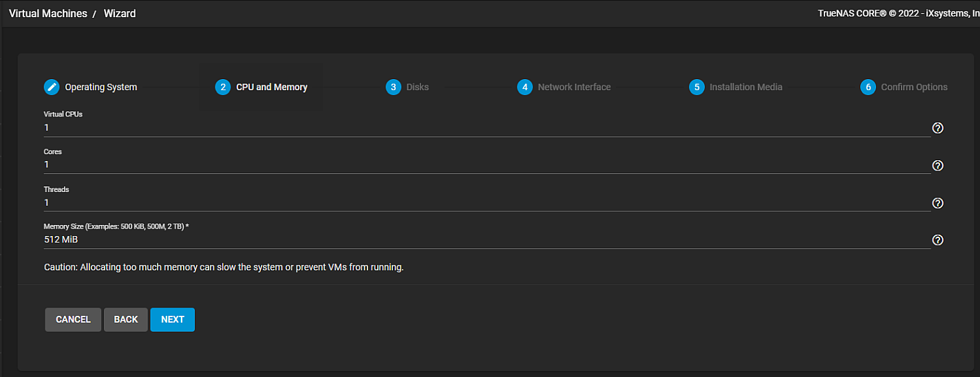Cancel the VM wizard
This screenshot has height=377, width=980.
click(x=73, y=319)
